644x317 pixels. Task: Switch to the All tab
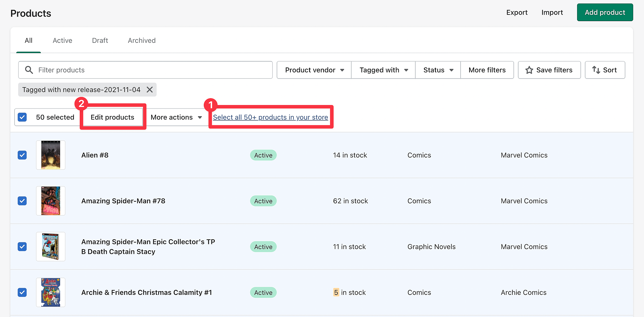click(x=28, y=41)
